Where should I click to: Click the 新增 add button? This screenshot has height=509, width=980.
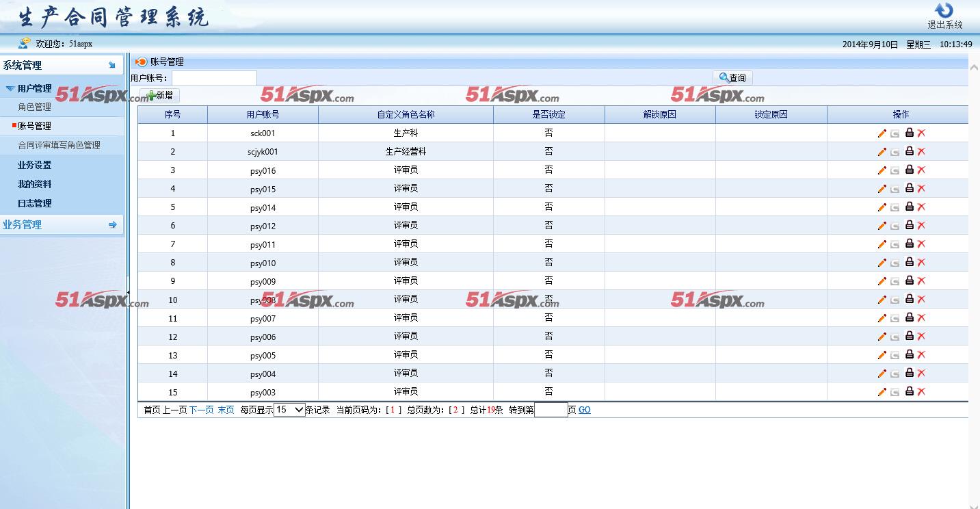click(x=159, y=96)
